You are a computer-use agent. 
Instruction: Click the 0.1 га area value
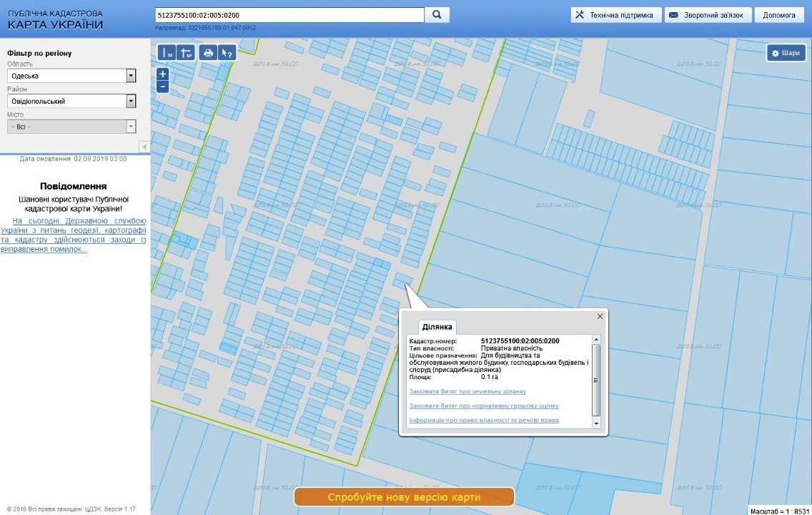click(490, 377)
